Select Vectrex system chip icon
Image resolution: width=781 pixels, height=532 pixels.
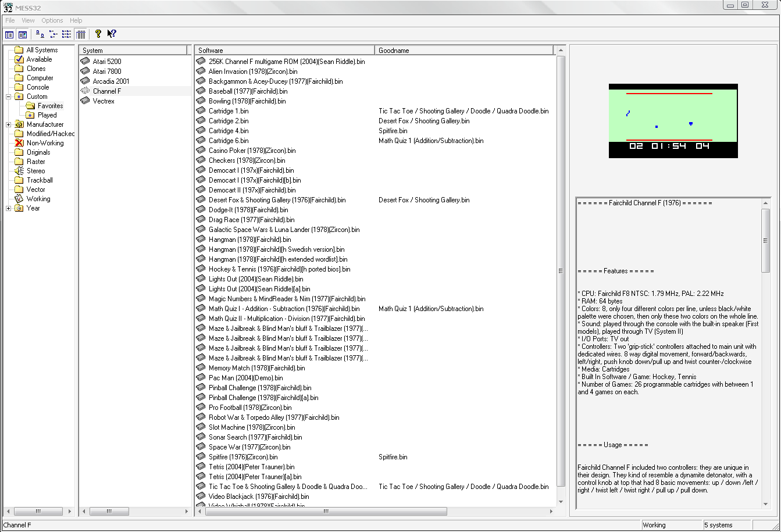pyautogui.click(x=85, y=101)
